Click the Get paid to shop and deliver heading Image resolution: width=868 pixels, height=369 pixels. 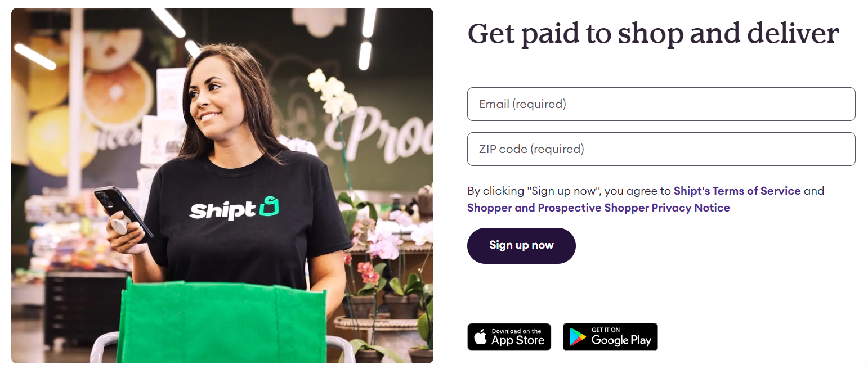[x=653, y=34]
